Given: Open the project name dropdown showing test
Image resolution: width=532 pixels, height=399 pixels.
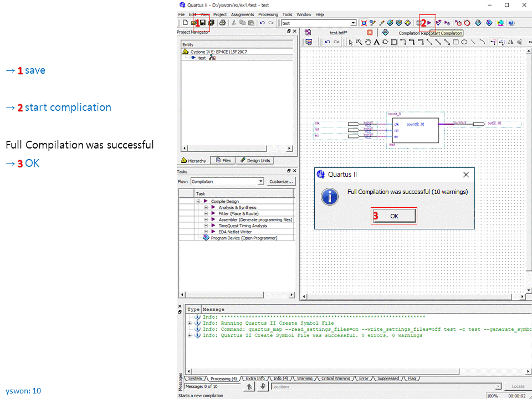Looking at the screenshot, I should pos(353,23).
